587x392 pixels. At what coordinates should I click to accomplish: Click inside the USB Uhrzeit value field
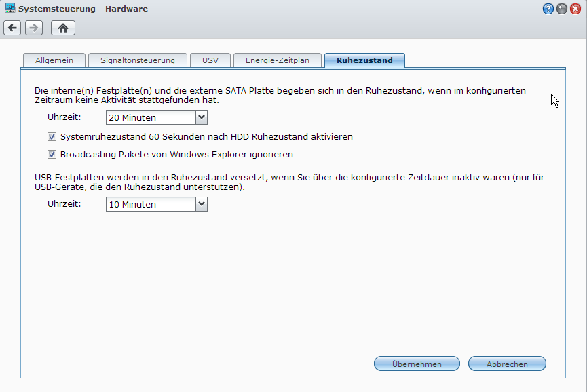tap(146, 203)
